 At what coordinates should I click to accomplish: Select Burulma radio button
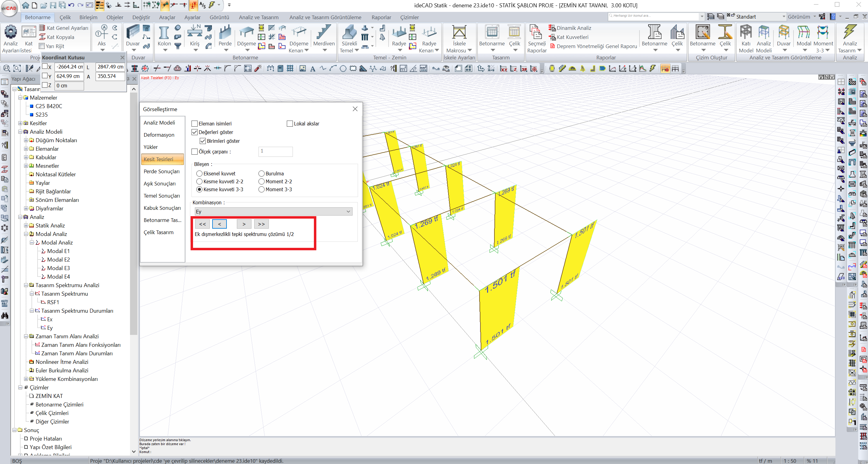pos(262,174)
